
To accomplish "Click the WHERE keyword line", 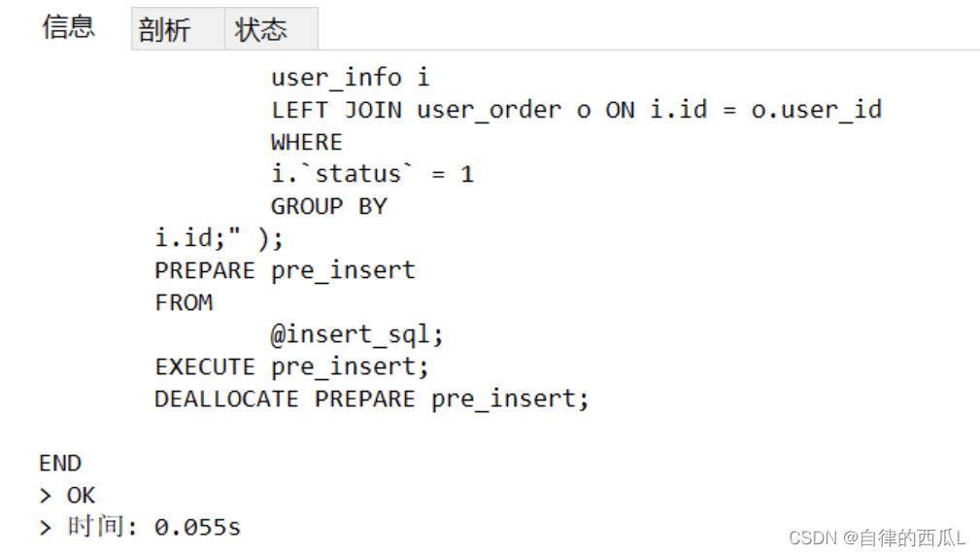I will 306,142.
